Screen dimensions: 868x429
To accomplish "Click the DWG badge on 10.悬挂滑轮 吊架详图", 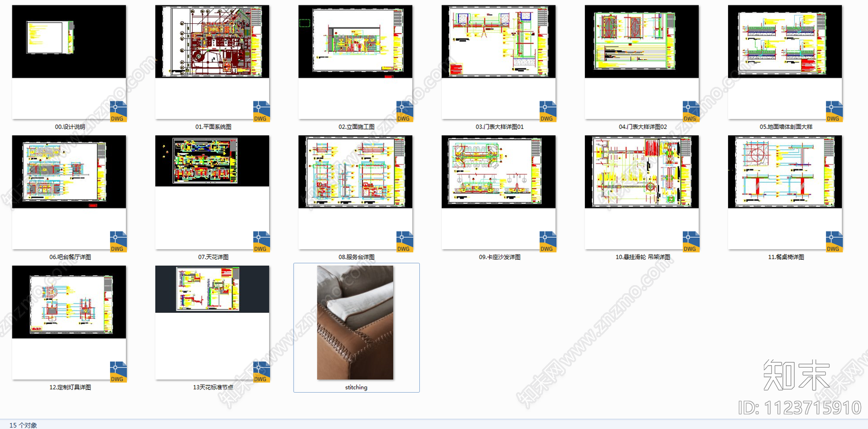I will [691, 242].
